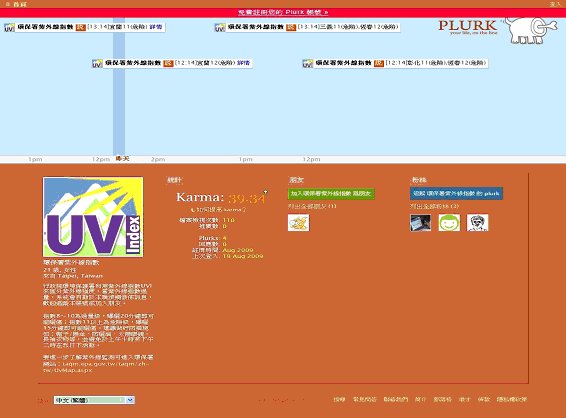The width and height of the screenshot is (566, 418).
Task: Click the red banner Plurk account link
Action: (x=283, y=12)
